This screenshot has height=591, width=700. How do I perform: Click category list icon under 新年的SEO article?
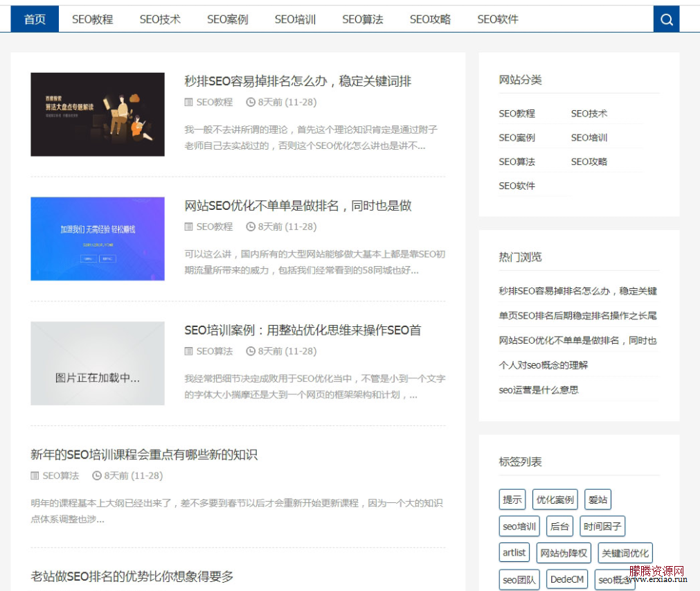tap(35, 476)
